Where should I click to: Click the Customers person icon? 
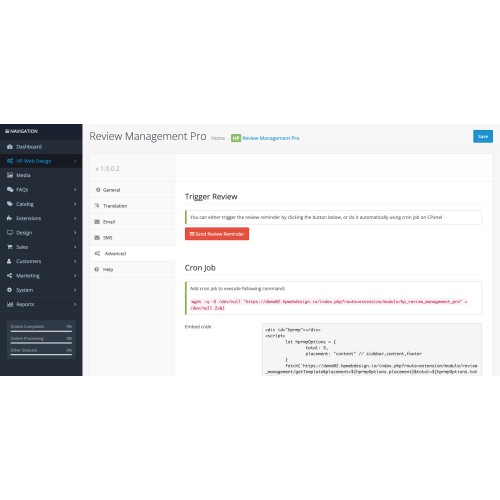10,261
